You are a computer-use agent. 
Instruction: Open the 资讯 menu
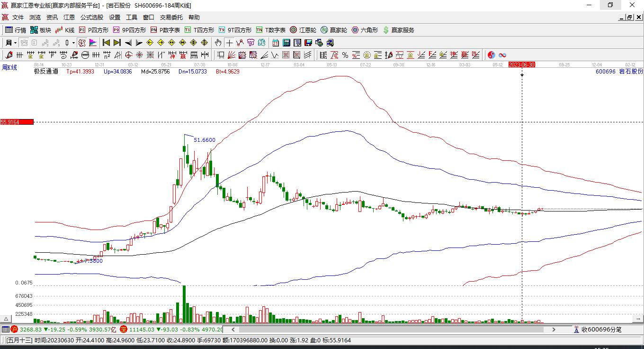[52, 18]
